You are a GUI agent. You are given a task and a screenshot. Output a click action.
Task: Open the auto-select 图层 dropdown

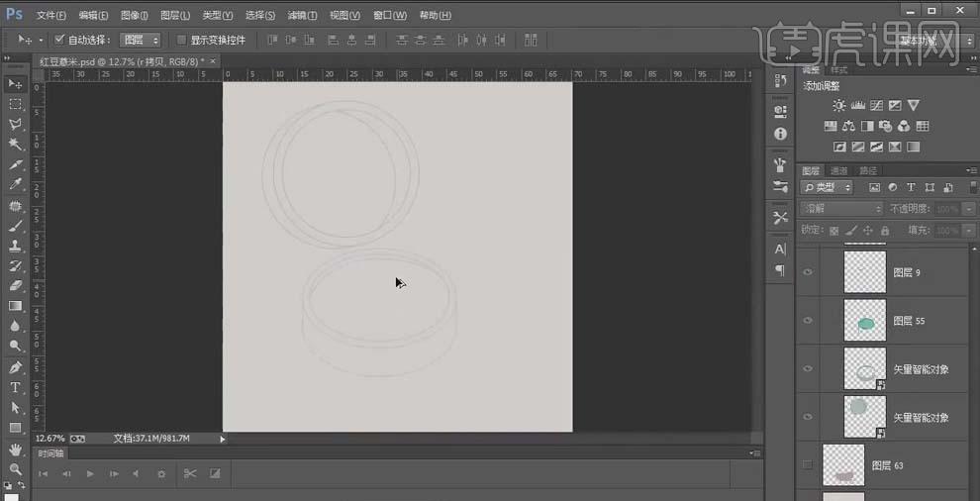click(x=141, y=40)
